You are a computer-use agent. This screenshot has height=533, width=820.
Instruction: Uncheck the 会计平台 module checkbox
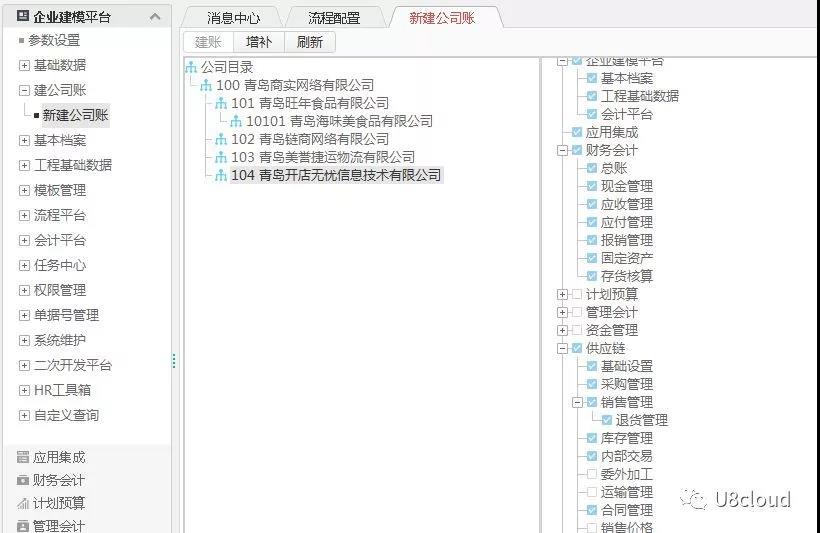click(x=592, y=114)
